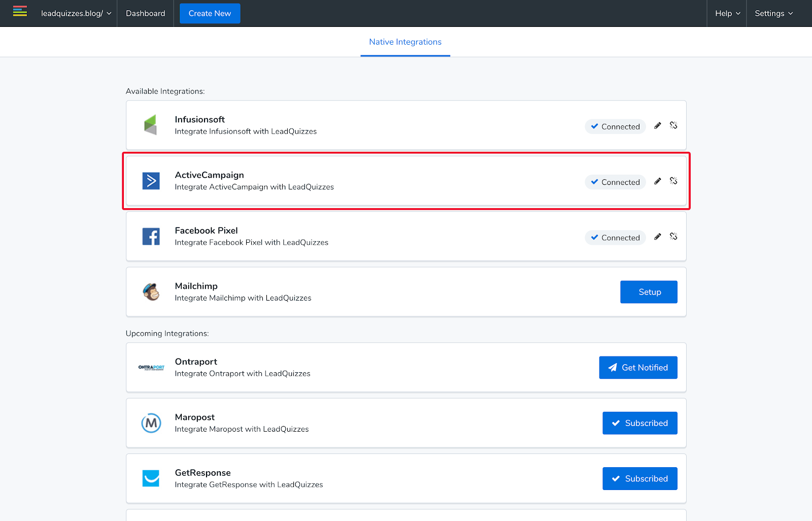Viewport: 812px width, 521px height.
Task: Click the 'Upcoming Integrations:' heading
Action: point(167,334)
